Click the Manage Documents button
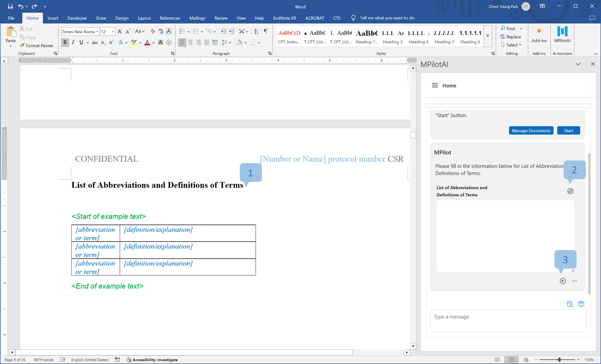The image size is (601, 364). coord(531,131)
